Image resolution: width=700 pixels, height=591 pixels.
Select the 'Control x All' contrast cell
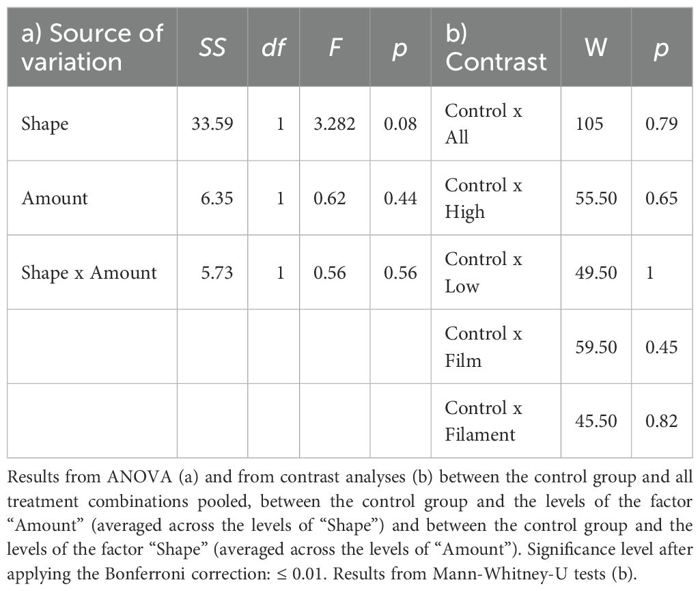click(484, 124)
